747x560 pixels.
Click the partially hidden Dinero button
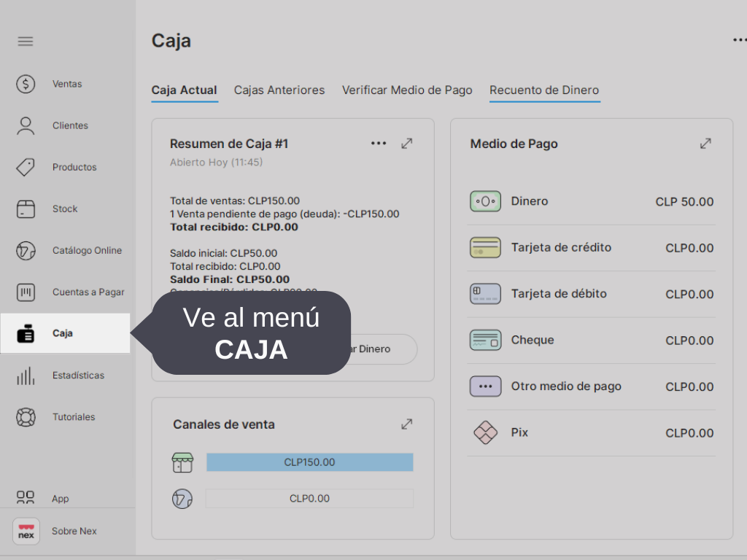[384, 349]
